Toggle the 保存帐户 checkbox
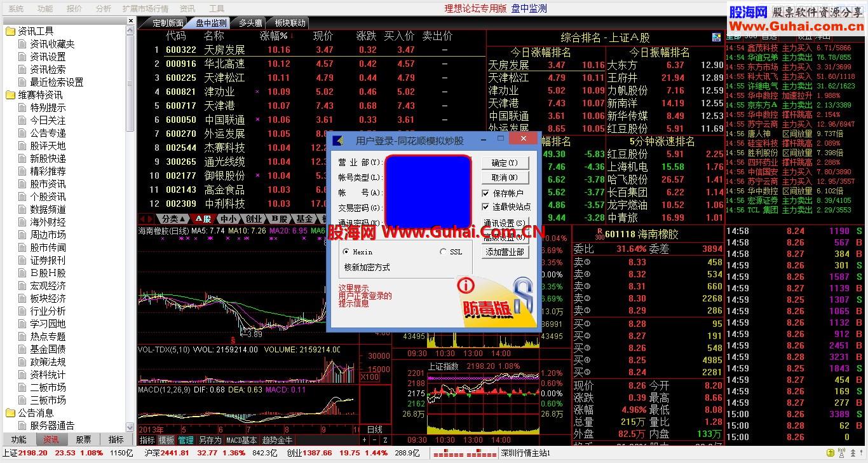The height and width of the screenshot is (463, 868). click(486, 193)
